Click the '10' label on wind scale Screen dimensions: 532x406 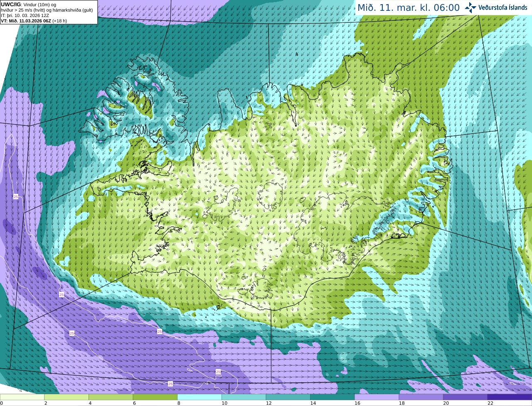[x=224, y=403]
